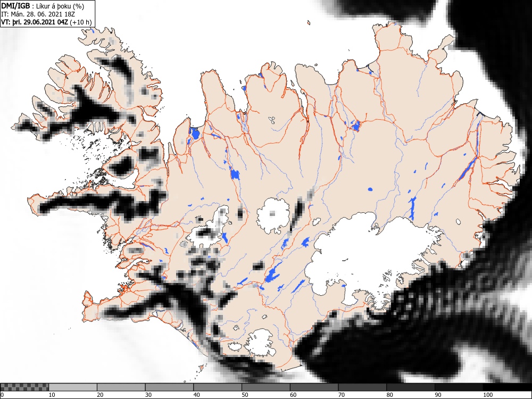The image size is (532, 399).
Task: Click the legend label '100'
Action: [x=487, y=395]
